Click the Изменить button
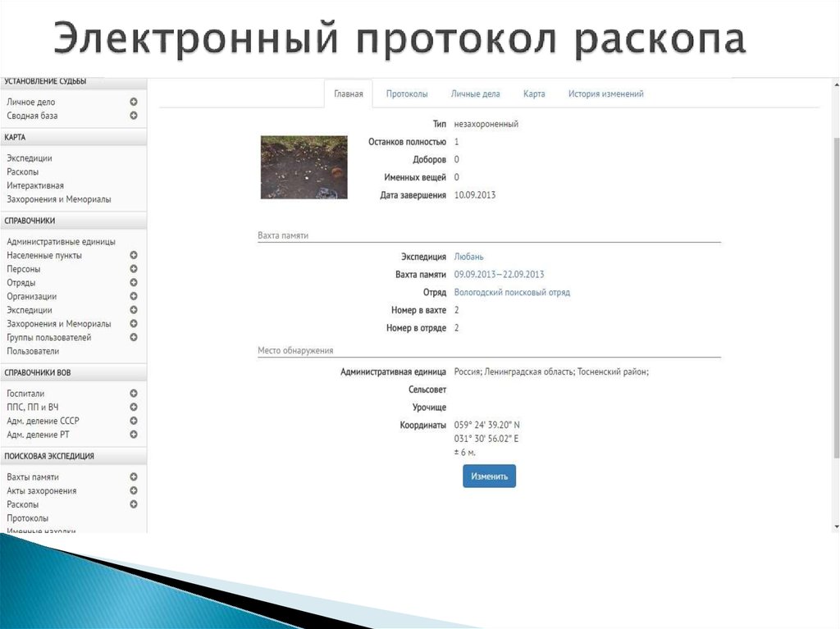The height and width of the screenshot is (629, 840). [x=489, y=476]
